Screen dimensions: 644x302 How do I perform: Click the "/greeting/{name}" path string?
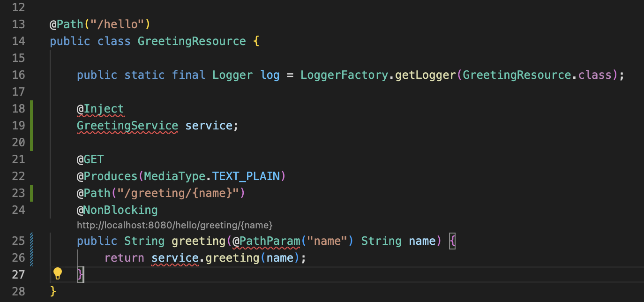tap(178, 193)
